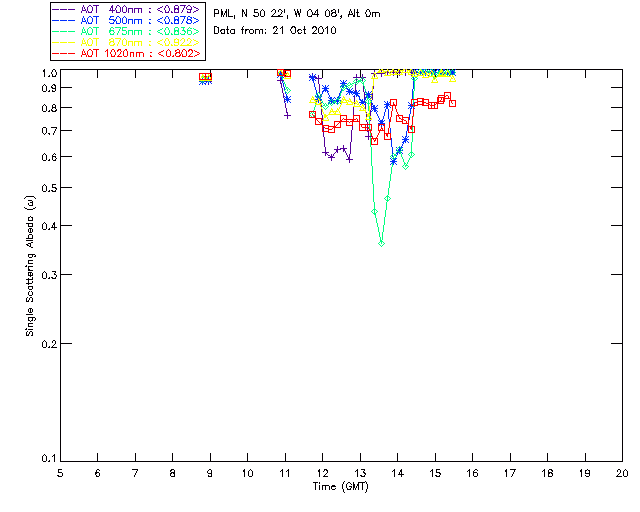Click the lowest purple 400nm plus marker at 11h
The height and width of the screenshot is (512, 640).
[287, 116]
